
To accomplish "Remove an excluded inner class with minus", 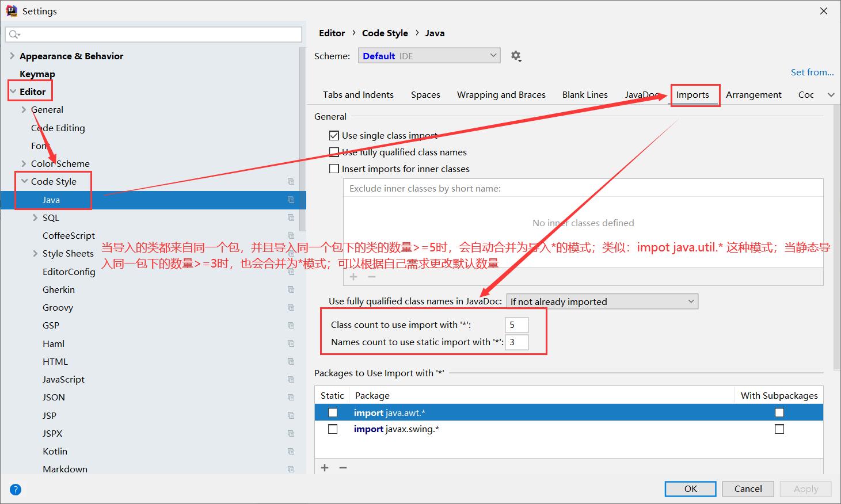I will coord(372,277).
